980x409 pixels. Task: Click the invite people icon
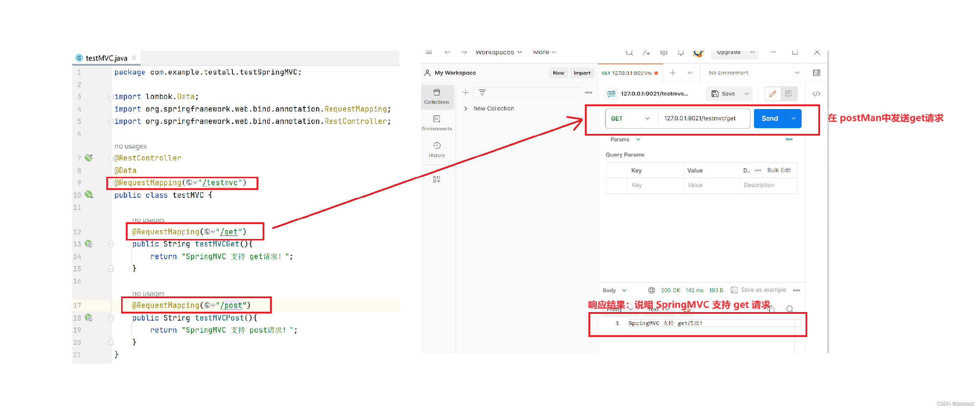pyautogui.click(x=646, y=53)
